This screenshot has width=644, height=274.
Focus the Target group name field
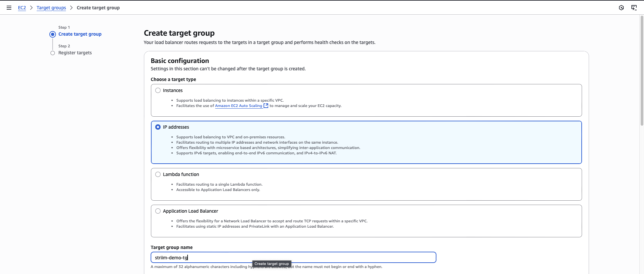pyautogui.click(x=293, y=257)
